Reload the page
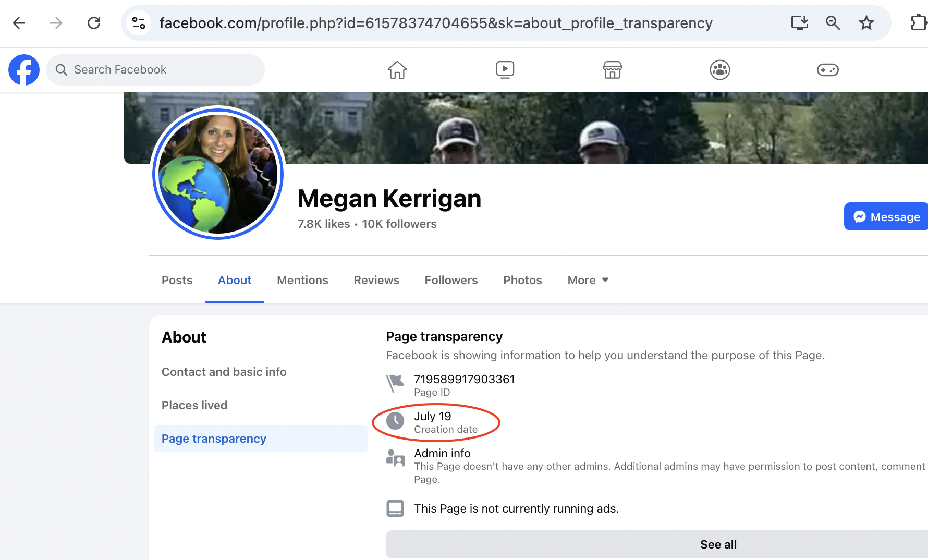 [94, 23]
